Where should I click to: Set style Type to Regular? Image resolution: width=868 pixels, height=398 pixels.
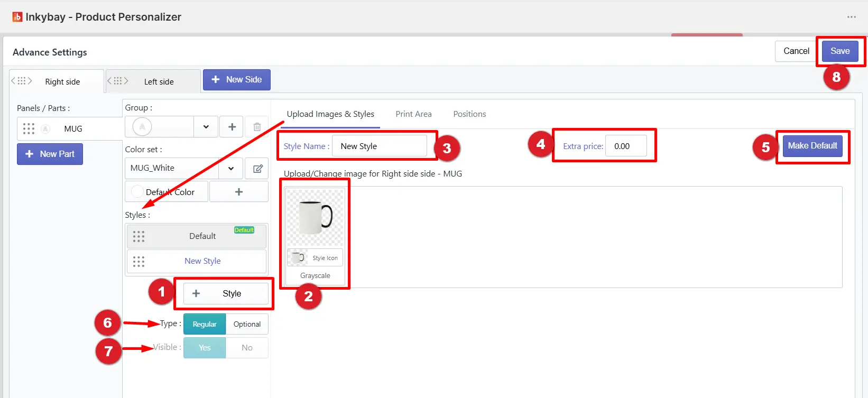tap(205, 324)
